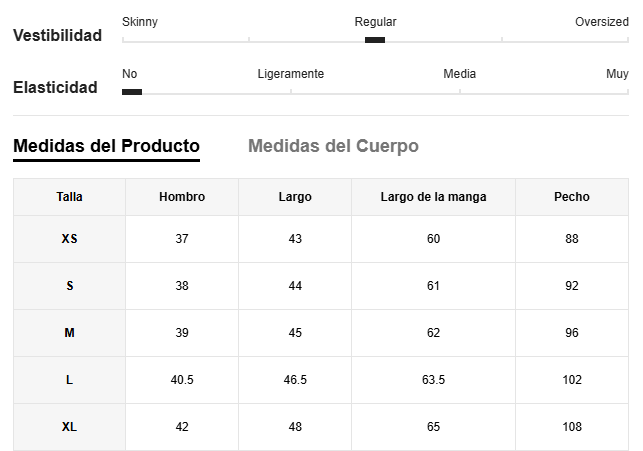
Task: Click the Hombro column header
Action: 182,197
